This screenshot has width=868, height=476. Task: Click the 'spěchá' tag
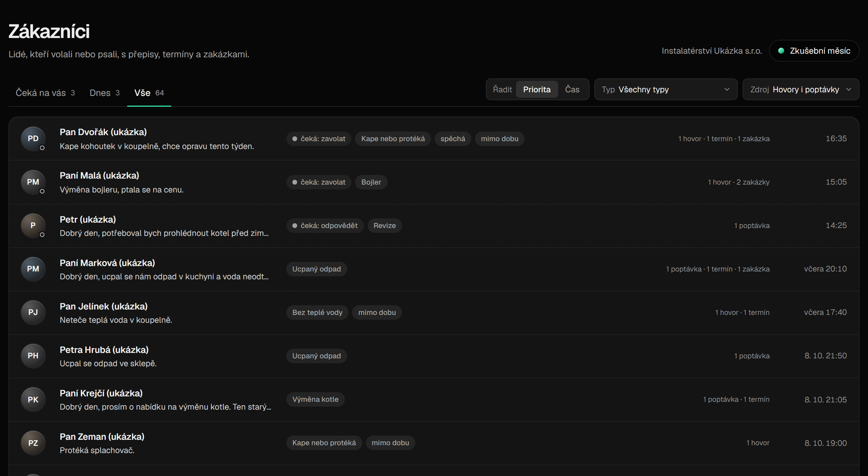452,139
